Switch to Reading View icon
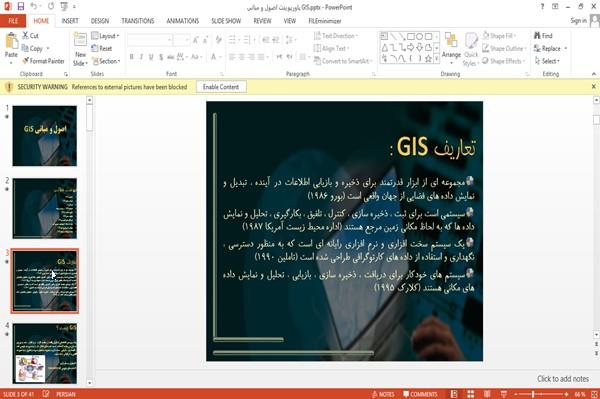Image resolution: width=600 pixels, height=399 pixels. (487, 394)
